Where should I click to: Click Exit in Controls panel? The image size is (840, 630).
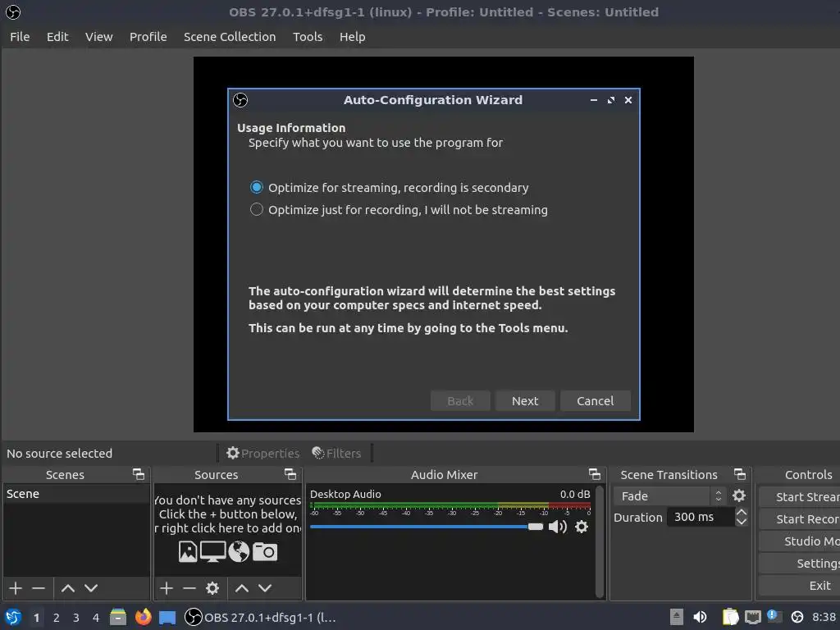point(800,586)
